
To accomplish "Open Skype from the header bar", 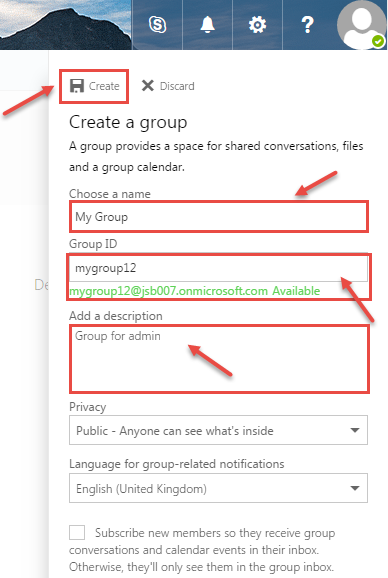I will pos(157,25).
